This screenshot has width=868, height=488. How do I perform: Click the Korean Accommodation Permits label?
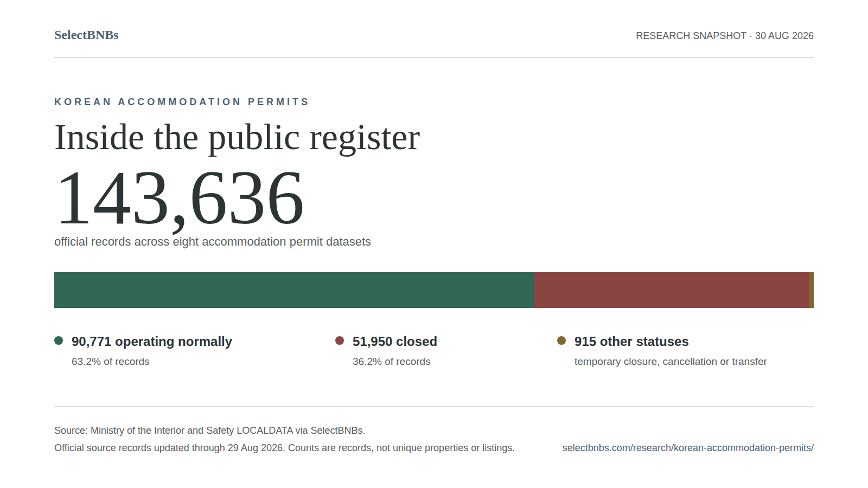click(181, 102)
